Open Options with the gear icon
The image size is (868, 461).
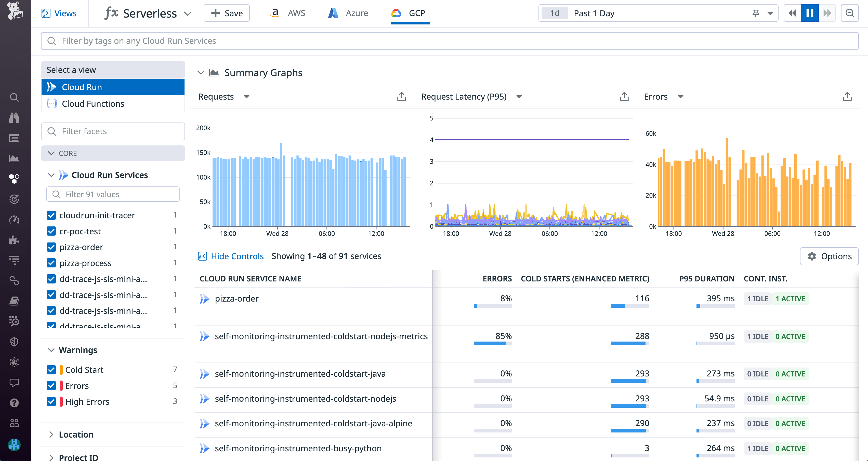(829, 256)
